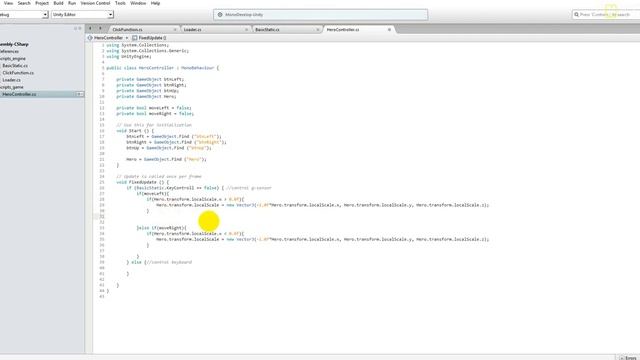Open the Help menu
This screenshot has height=360, width=640.
[156, 3]
